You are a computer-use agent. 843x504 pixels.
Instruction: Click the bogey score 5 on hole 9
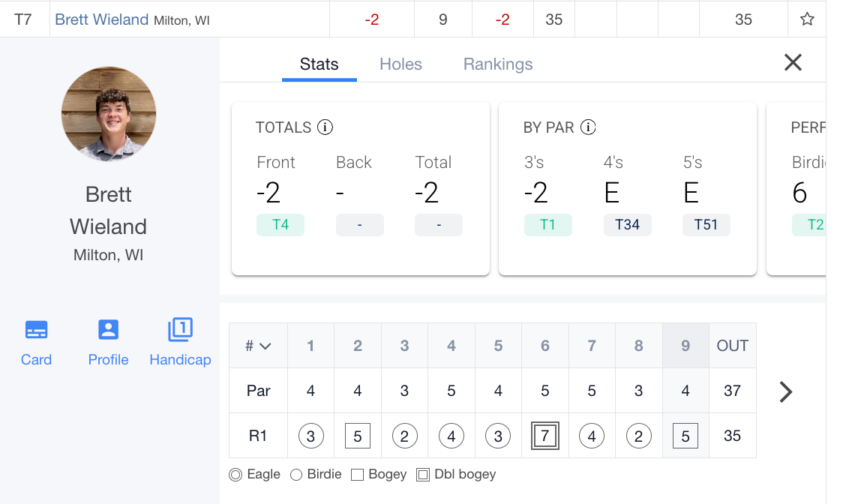click(x=685, y=436)
